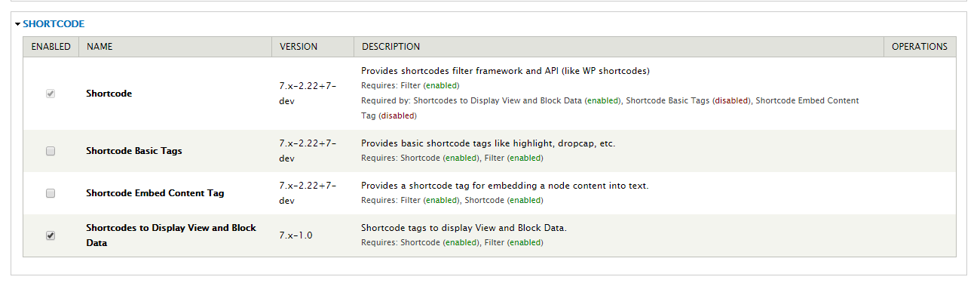Click the OPERATIONS column header
The image size is (980, 283).
click(x=920, y=47)
